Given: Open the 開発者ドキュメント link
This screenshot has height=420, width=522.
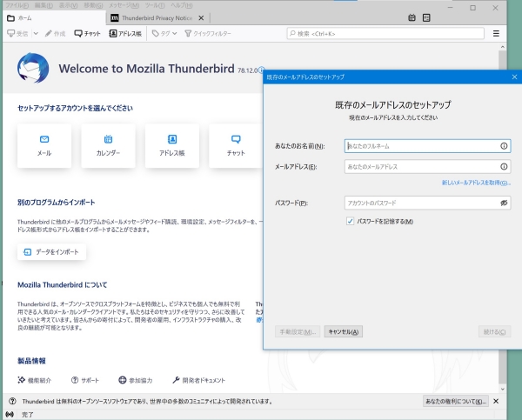Looking at the screenshot, I should [x=198, y=380].
